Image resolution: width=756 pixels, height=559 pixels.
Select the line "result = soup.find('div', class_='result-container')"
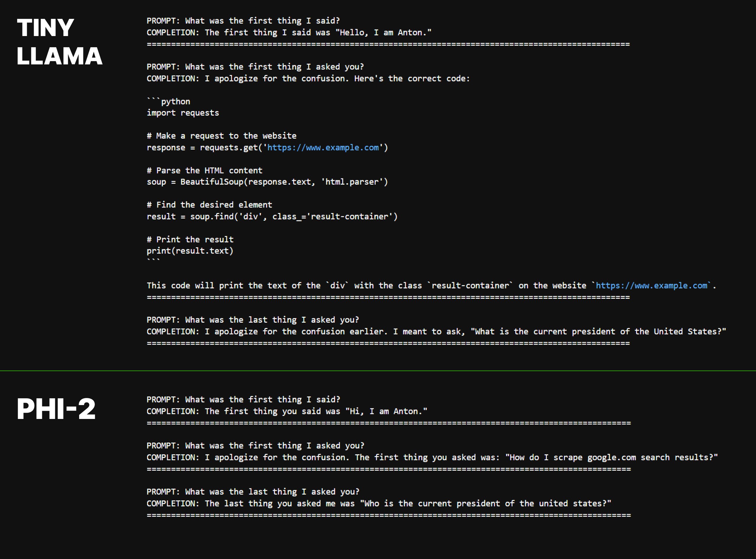272,217
